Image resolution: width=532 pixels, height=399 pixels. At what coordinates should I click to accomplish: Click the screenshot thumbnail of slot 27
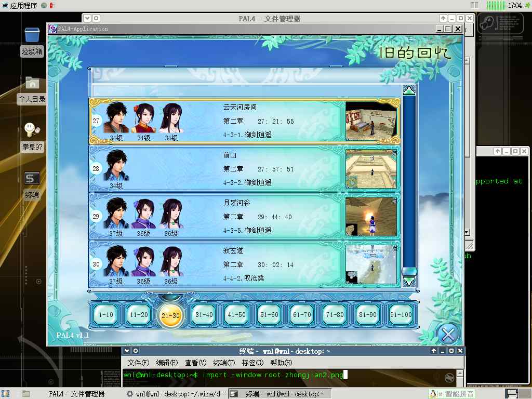point(371,121)
